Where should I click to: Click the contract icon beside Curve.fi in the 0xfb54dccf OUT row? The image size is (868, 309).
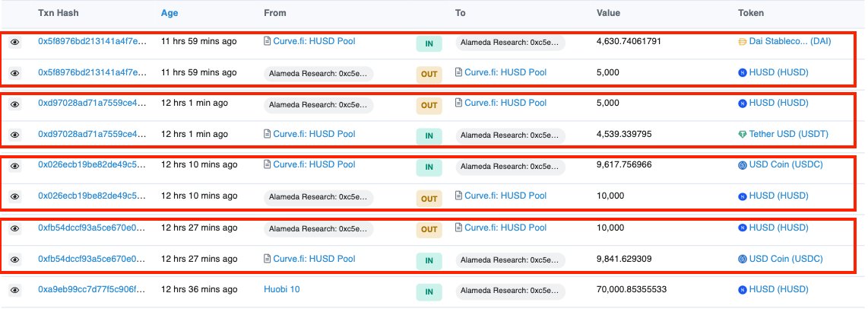(x=458, y=228)
